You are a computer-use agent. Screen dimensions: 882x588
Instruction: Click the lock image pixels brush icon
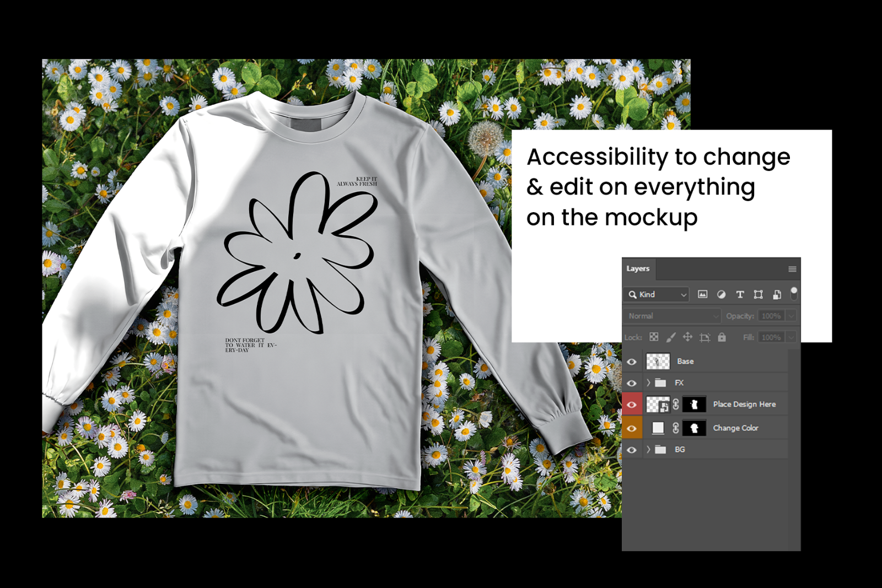[670, 336]
